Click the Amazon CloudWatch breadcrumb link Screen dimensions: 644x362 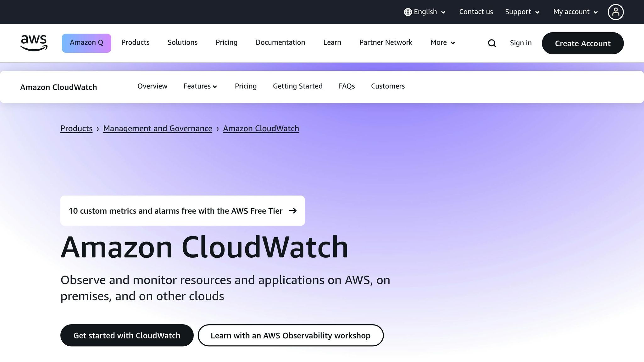tap(261, 129)
